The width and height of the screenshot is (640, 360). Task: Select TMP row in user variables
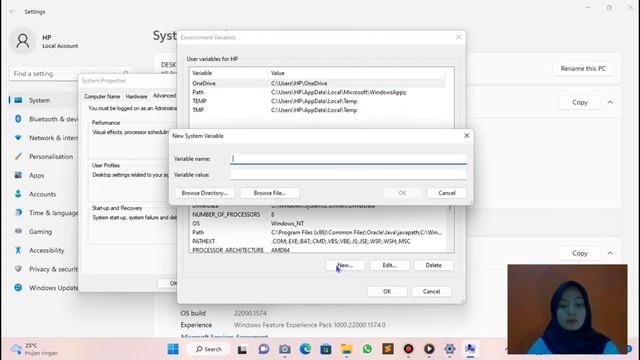[318, 110]
